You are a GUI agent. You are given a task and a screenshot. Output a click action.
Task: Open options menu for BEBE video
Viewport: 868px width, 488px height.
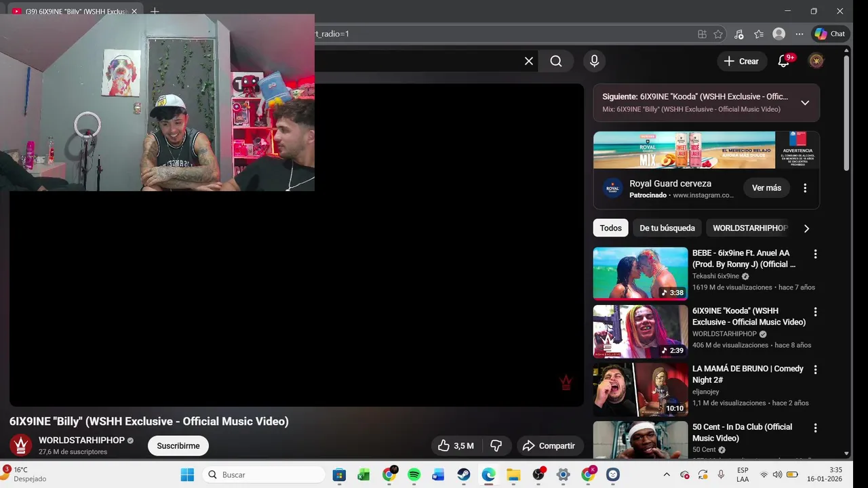point(815,254)
